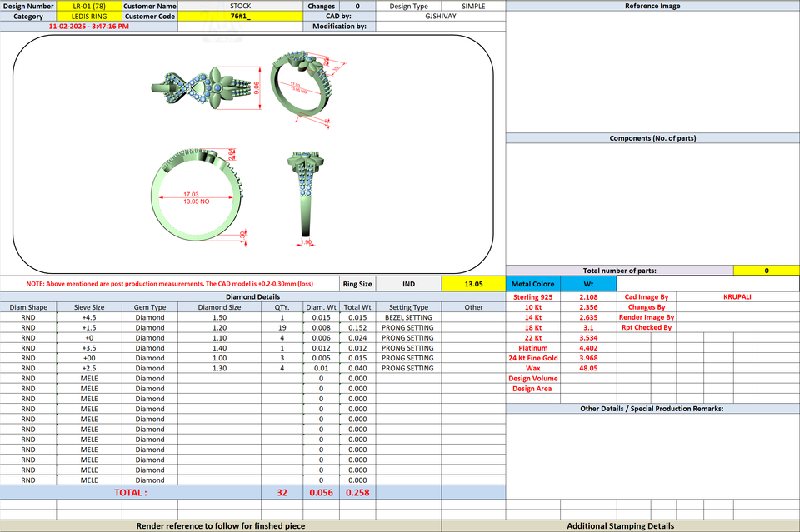Select the Diamond Size column header
Screen dimensions: 800x532
coord(220,307)
